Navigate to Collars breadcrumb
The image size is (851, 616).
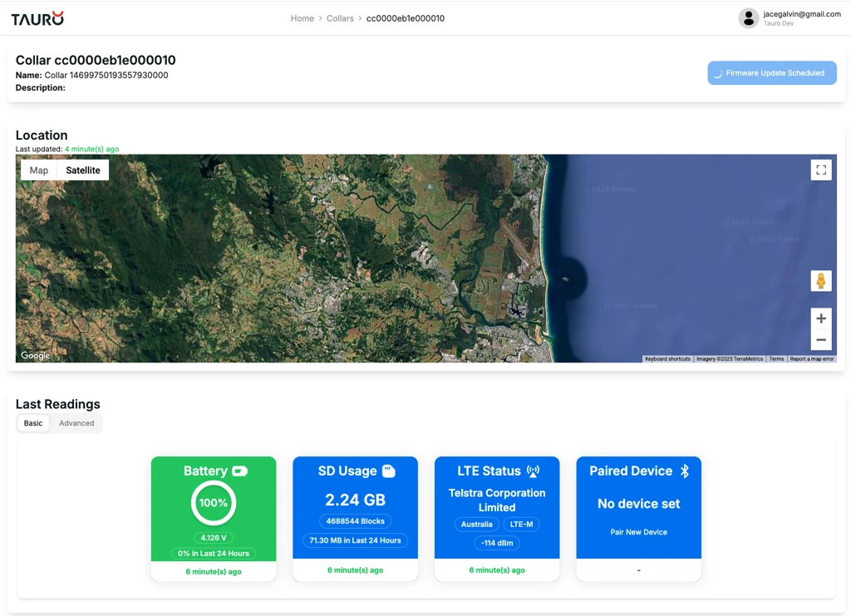coord(340,18)
